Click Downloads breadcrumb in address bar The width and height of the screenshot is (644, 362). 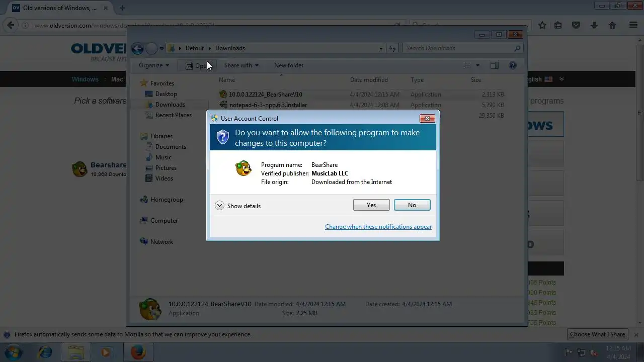[230, 48]
